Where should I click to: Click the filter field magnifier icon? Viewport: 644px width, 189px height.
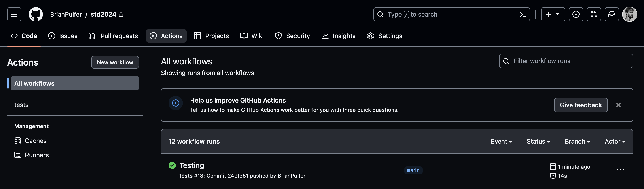(506, 61)
